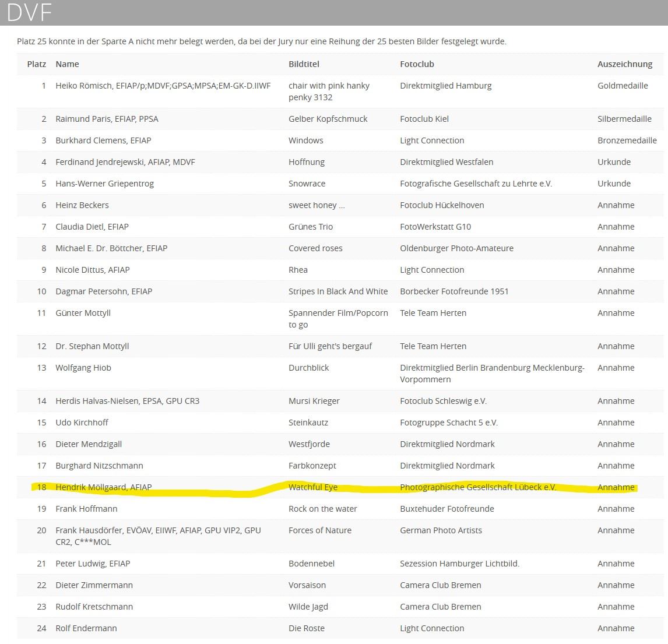Click the title Rhea
668x644 pixels.
click(298, 270)
